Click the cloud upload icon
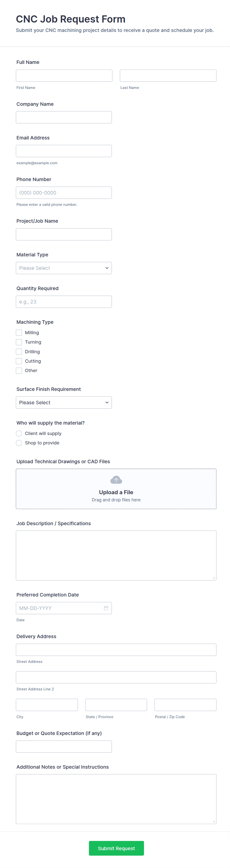 [116, 480]
